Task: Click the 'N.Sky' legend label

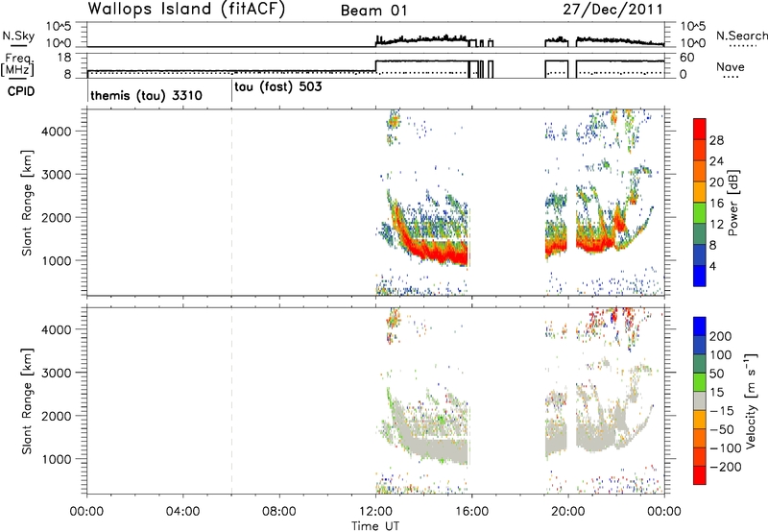Action: coord(18,36)
